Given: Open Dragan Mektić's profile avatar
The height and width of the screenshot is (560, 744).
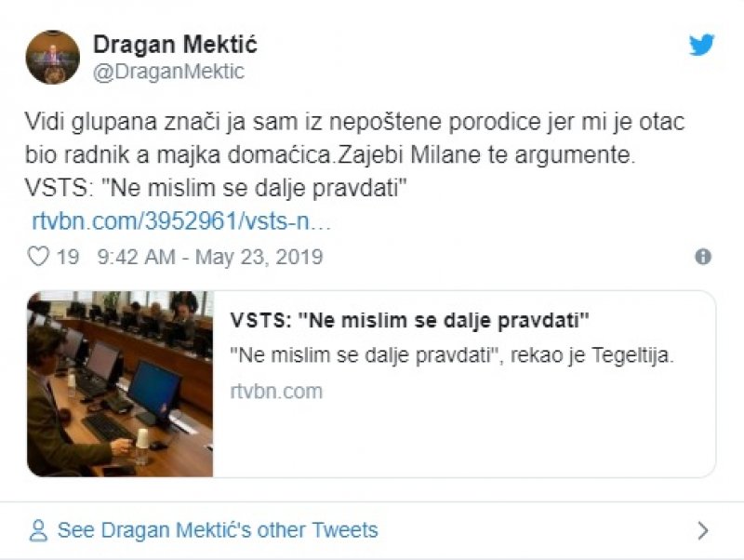Looking at the screenshot, I should pyautogui.click(x=52, y=57).
